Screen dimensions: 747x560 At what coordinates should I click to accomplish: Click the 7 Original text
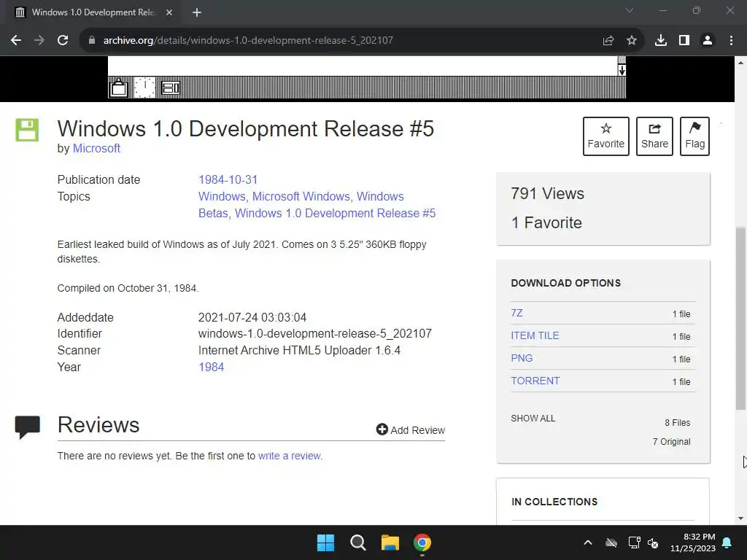[x=672, y=442]
